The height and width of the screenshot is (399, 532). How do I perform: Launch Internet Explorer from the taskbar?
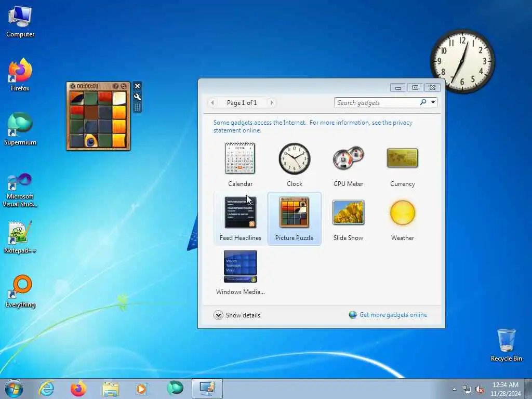click(x=46, y=389)
